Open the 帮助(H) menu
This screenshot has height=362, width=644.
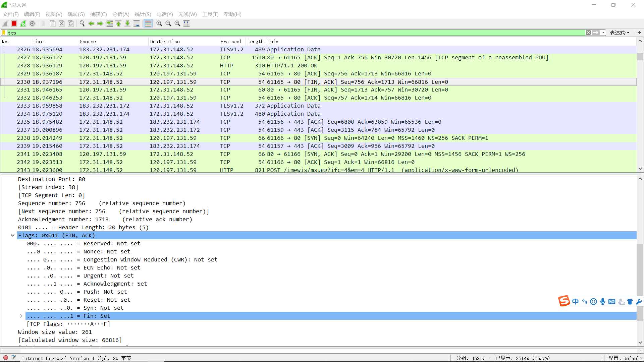coord(232,14)
